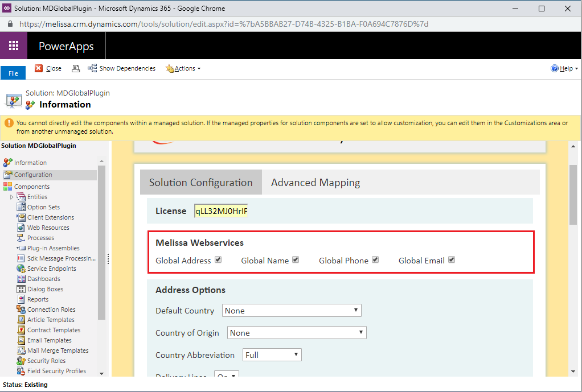
Task: Click the Client Extensions icon
Action: pyautogui.click(x=21, y=217)
